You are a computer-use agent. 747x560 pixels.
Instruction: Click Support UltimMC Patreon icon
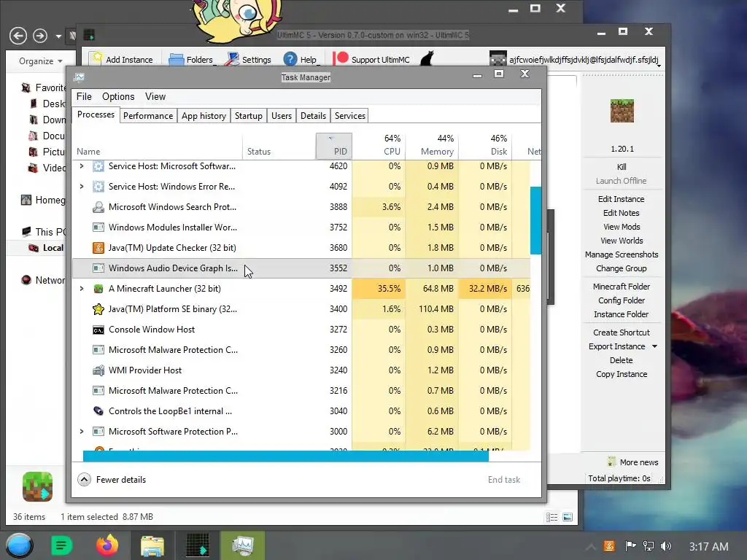coord(340,58)
